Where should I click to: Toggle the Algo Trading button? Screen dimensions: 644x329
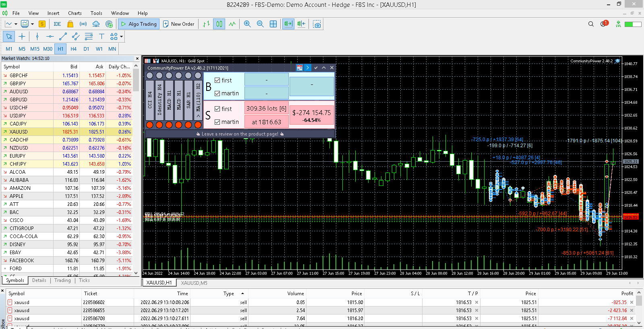click(139, 24)
